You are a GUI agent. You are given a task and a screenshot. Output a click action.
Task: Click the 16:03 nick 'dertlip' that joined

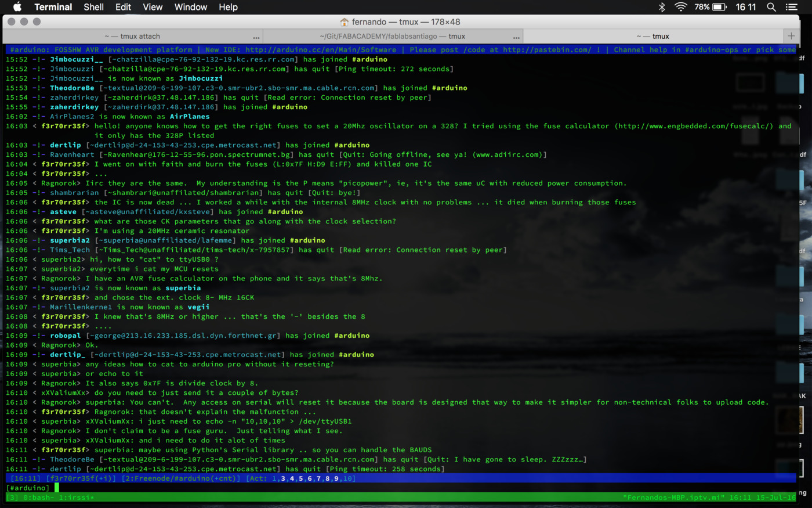(66, 145)
